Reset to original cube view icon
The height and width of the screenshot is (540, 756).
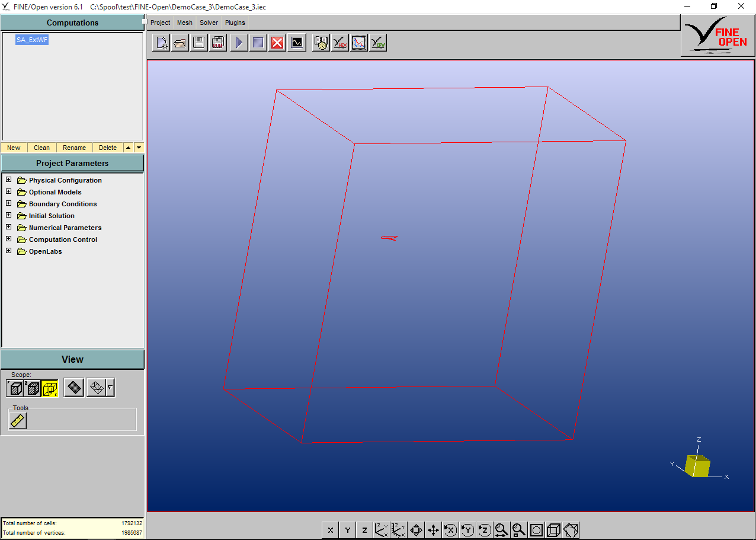coord(554,530)
